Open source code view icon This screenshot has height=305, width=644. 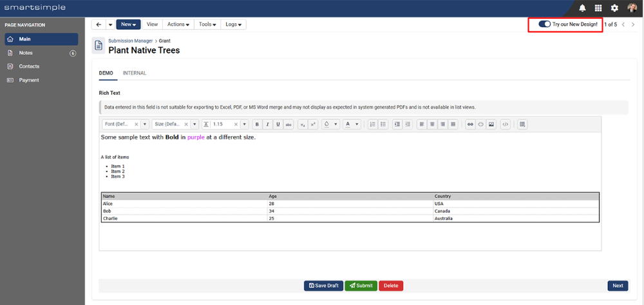click(506, 124)
